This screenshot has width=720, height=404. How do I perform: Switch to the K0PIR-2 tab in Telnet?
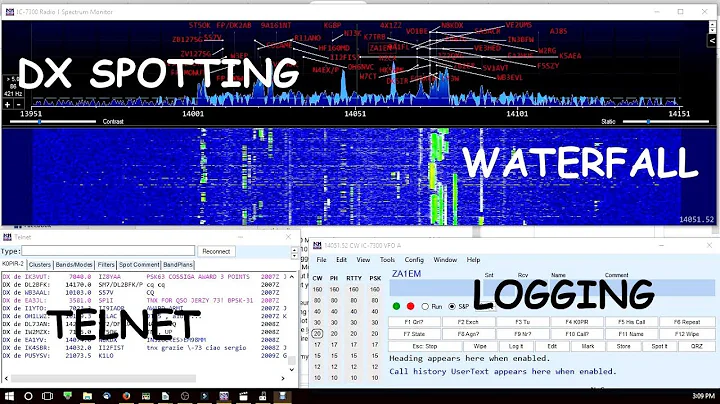tap(13, 264)
